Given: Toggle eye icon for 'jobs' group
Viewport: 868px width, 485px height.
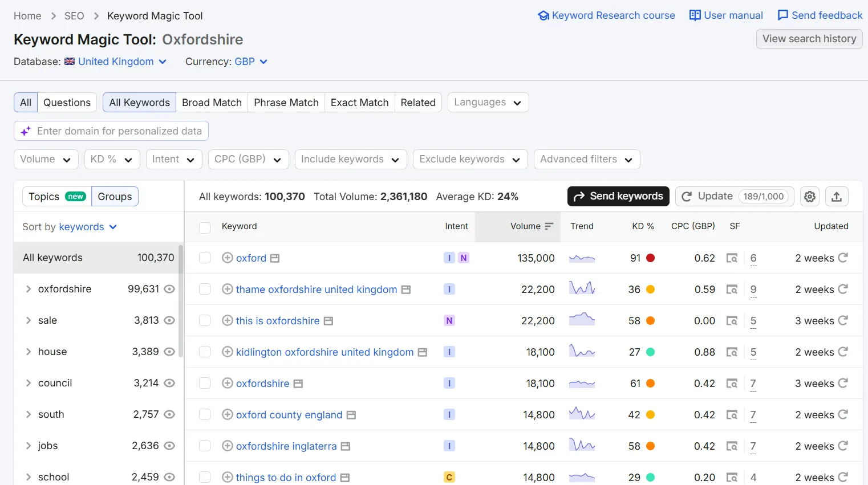Looking at the screenshot, I should (x=169, y=446).
